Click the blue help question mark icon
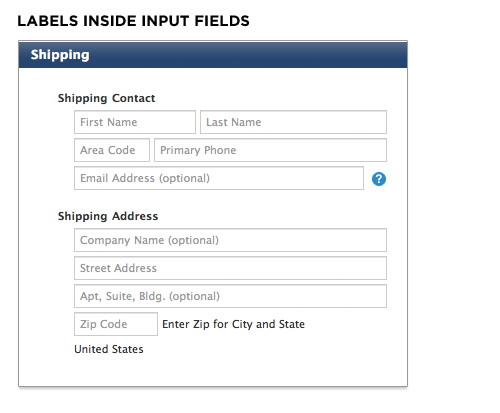This screenshot has height=413, width=500. tap(379, 179)
